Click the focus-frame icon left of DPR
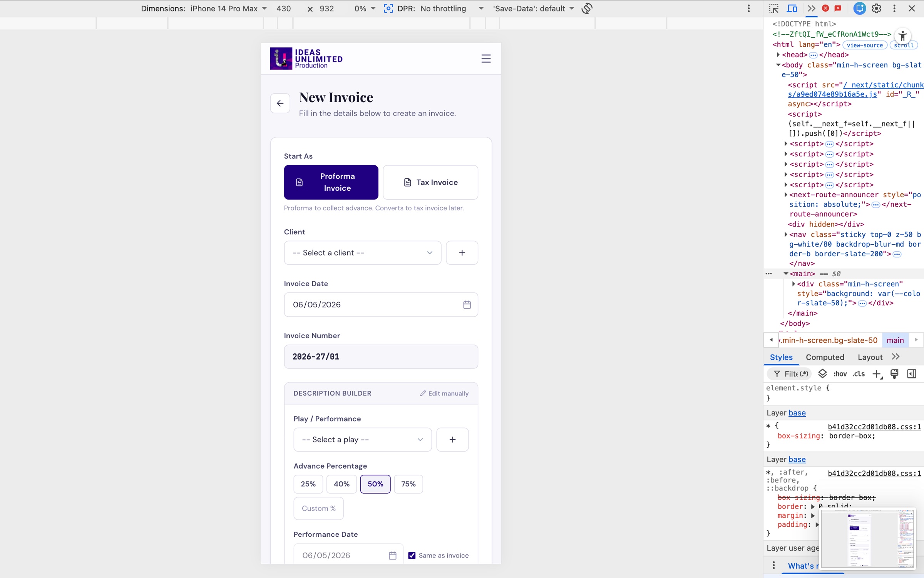Screen dimensions: 924x578 [388, 8]
